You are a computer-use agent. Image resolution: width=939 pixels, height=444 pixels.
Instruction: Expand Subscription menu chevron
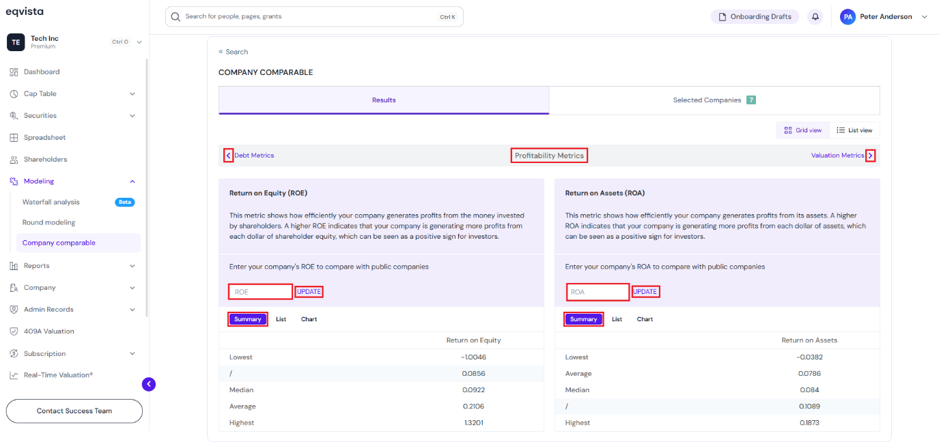pos(132,354)
